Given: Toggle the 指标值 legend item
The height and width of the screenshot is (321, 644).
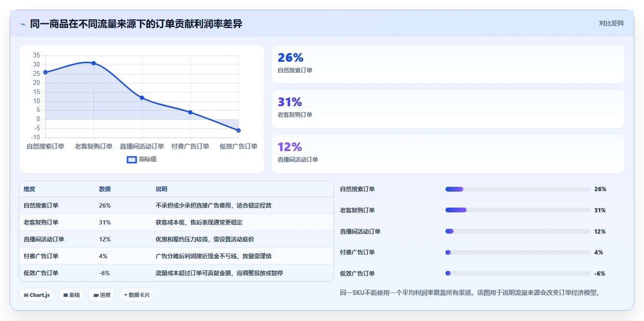Looking at the screenshot, I should [x=142, y=159].
